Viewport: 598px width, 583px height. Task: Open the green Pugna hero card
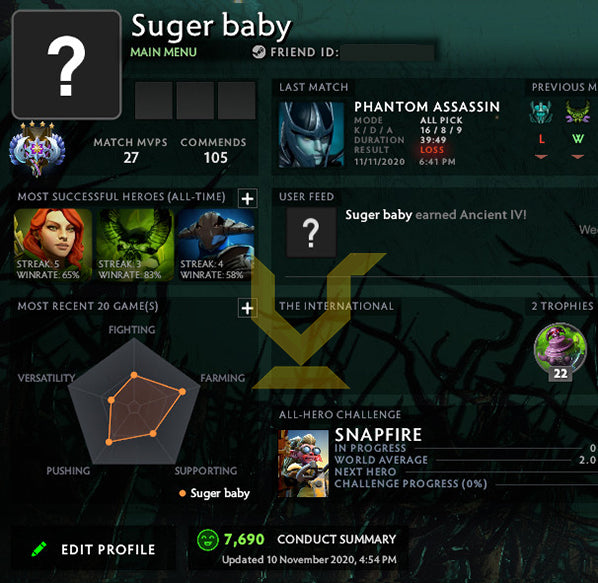(x=135, y=245)
